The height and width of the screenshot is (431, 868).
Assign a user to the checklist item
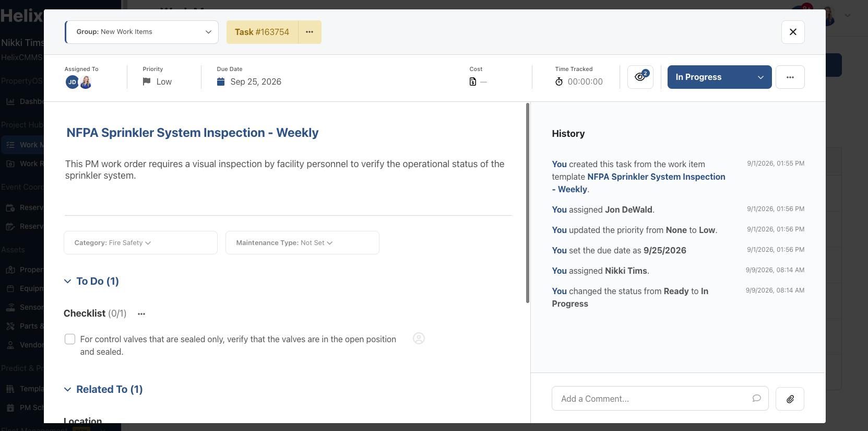419,339
